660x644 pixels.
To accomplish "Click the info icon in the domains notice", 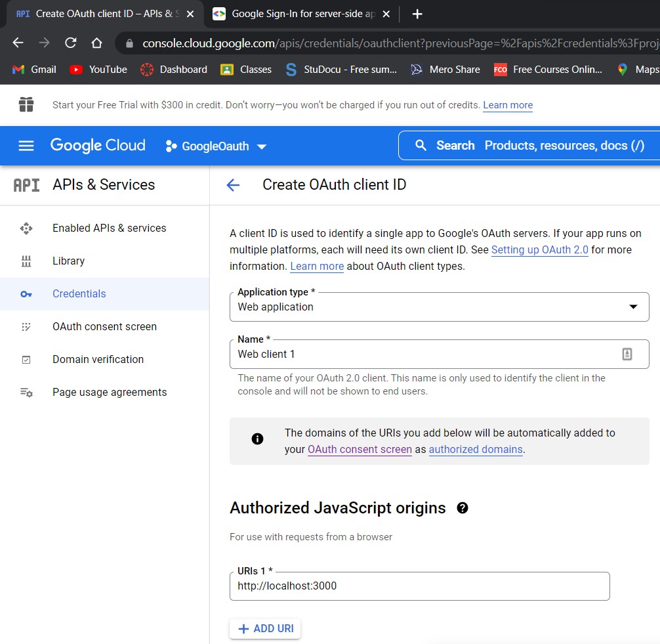I will point(257,439).
